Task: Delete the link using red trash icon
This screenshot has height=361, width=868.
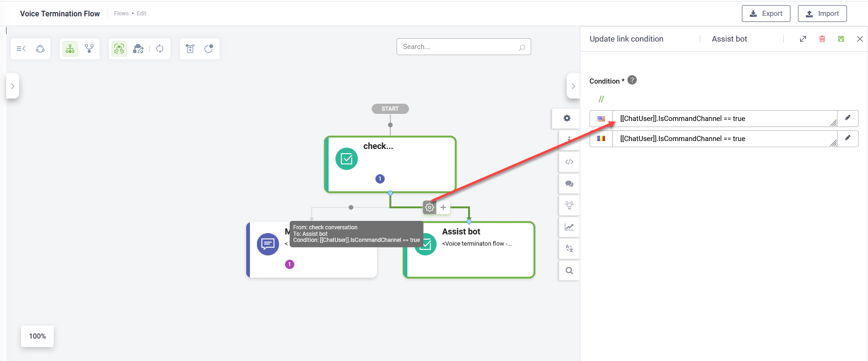Action: (x=822, y=39)
